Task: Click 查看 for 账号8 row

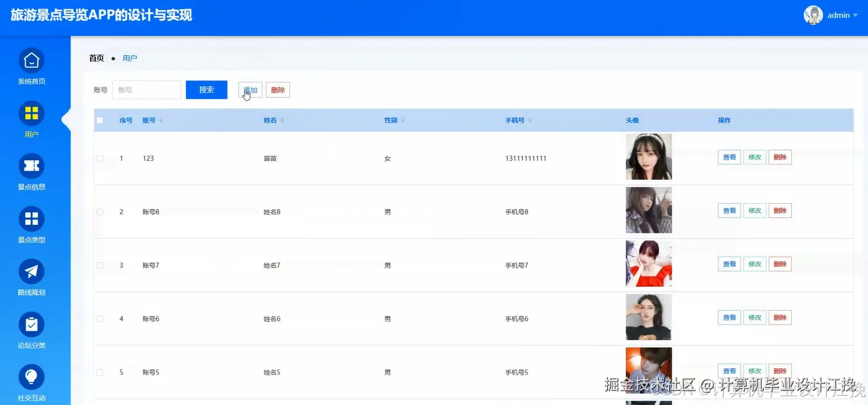Action: tap(729, 211)
